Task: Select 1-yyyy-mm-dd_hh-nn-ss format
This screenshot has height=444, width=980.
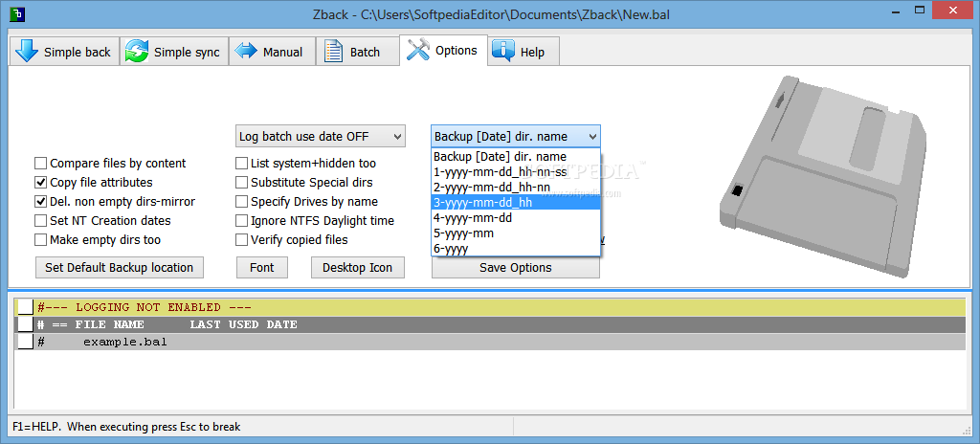Action: [516, 171]
